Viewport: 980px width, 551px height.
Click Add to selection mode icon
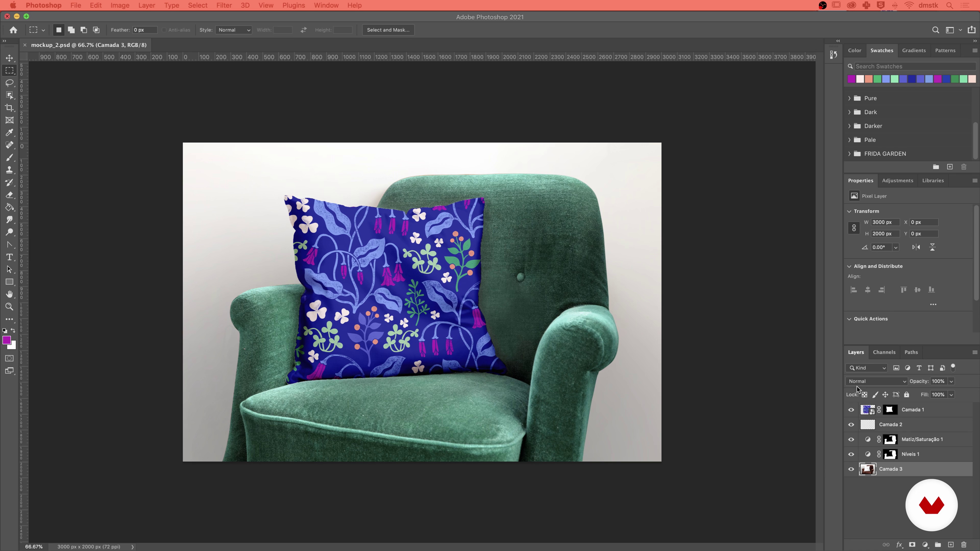[71, 30]
